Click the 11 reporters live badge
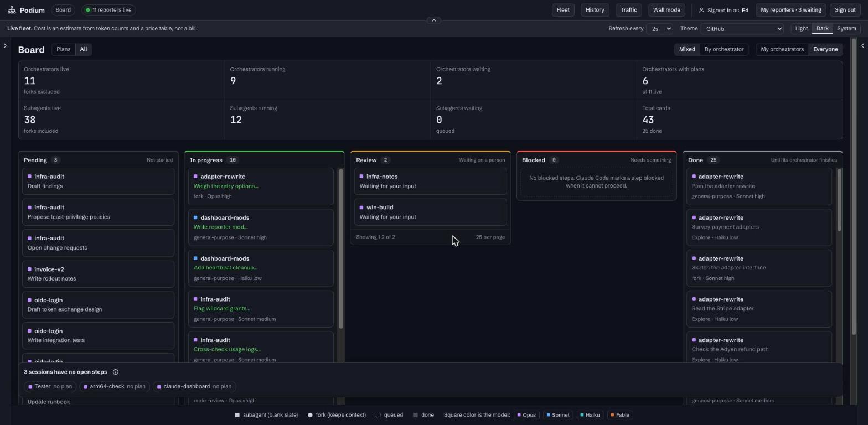This screenshot has width=868, height=425. pos(108,10)
